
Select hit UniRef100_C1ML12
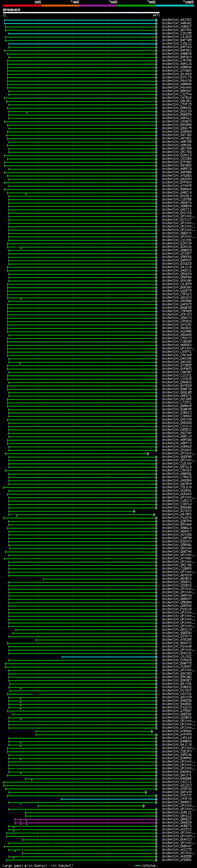click(x=177, y=43)
